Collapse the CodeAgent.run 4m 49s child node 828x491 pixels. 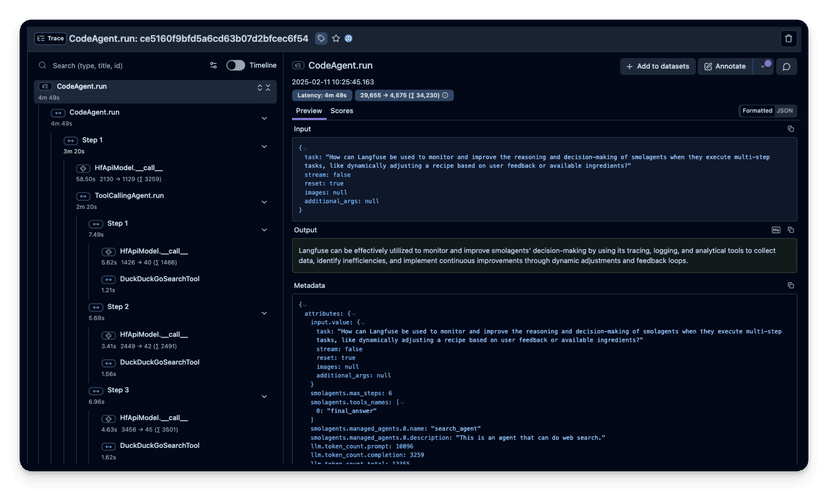click(264, 118)
